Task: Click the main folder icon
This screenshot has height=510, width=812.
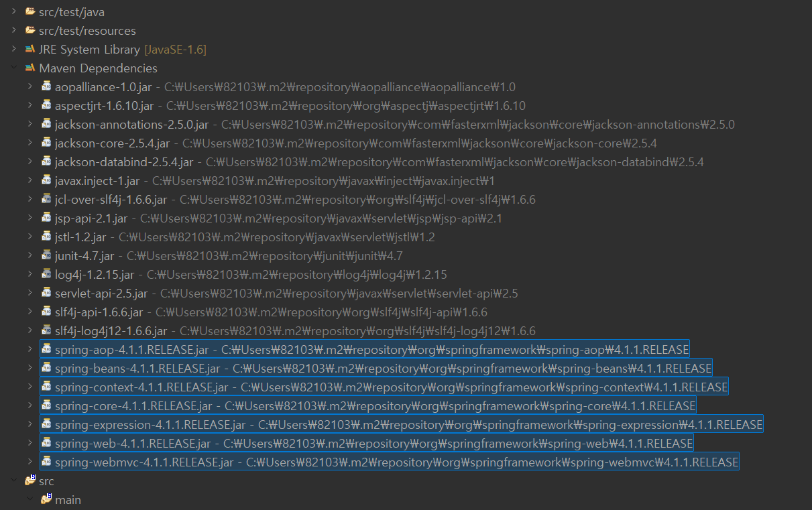Action: [46, 499]
